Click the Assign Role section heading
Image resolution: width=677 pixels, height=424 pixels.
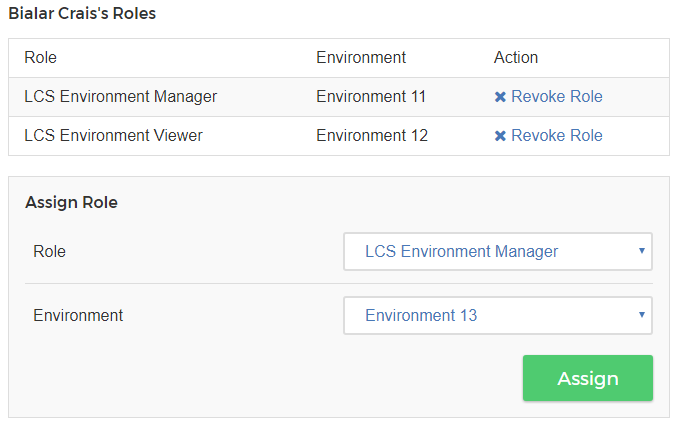point(71,203)
